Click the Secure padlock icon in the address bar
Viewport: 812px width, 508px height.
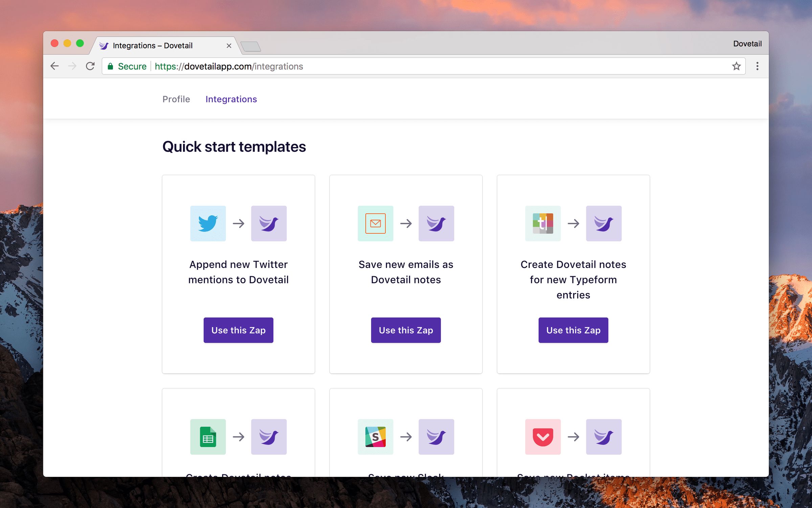(x=111, y=66)
